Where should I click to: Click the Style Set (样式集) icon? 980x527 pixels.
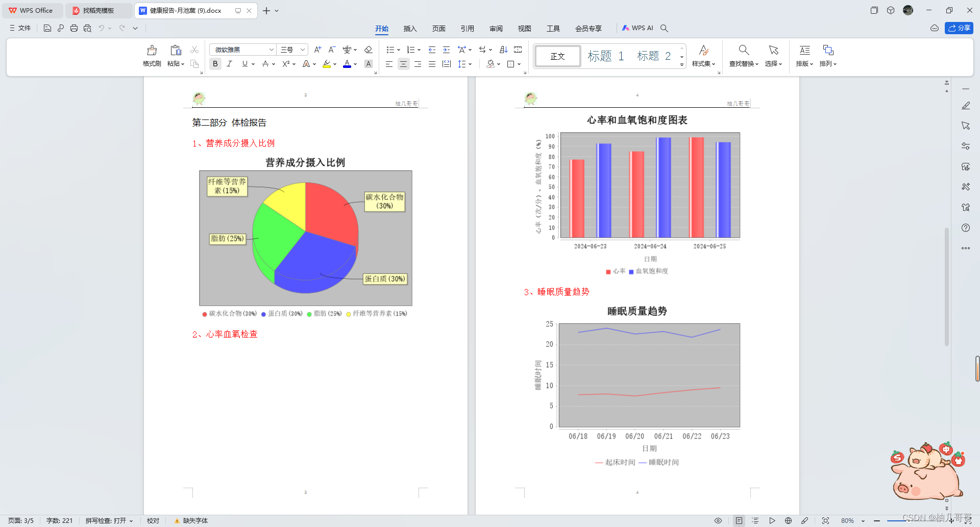pos(703,50)
